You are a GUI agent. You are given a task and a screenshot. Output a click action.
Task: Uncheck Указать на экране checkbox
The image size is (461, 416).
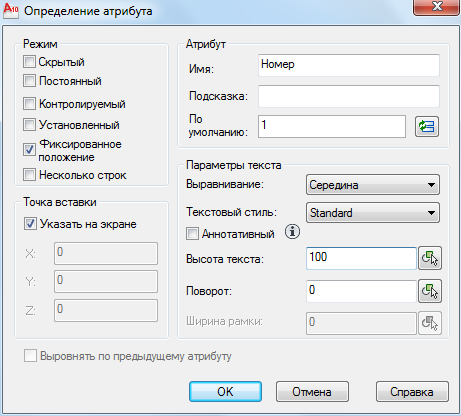tap(30, 224)
